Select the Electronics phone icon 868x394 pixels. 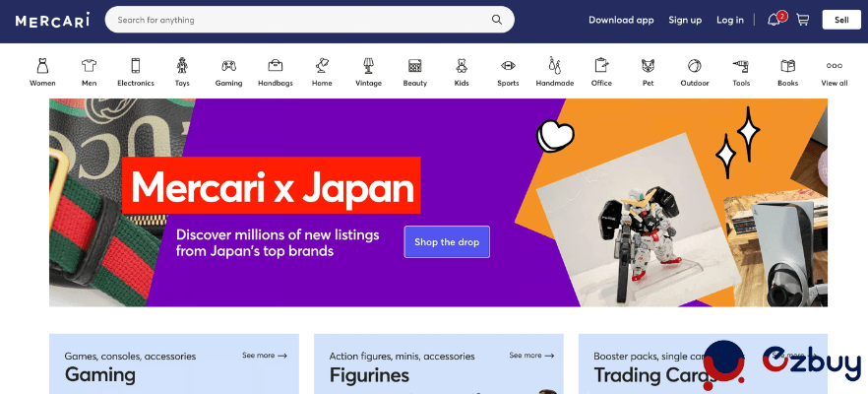coord(136,66)
